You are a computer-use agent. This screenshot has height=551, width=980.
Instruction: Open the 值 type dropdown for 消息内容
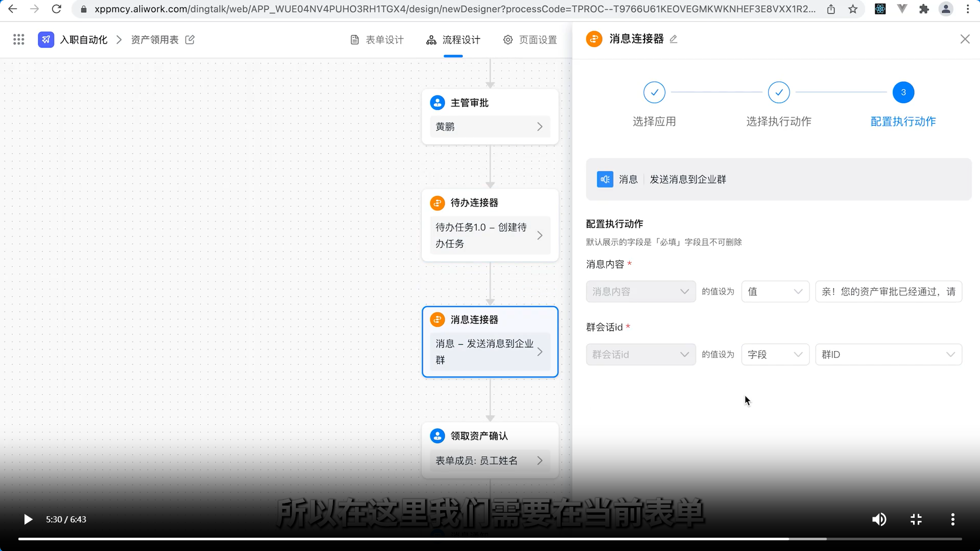click(x=775, y=292)
